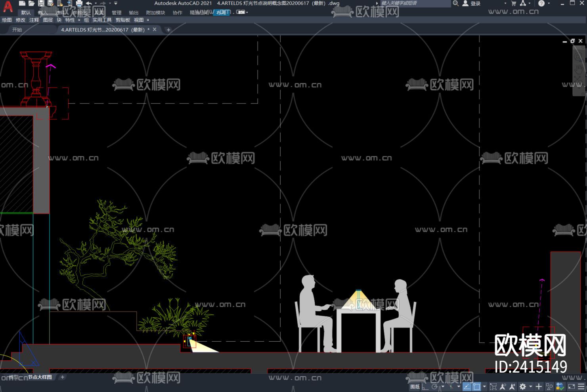Click the Redo arrow icon

point(103,3)
